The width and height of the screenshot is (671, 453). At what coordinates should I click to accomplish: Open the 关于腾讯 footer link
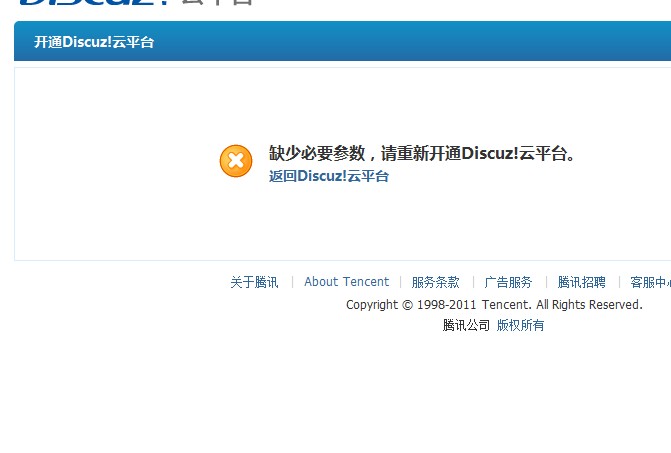[x=254, y=282]
